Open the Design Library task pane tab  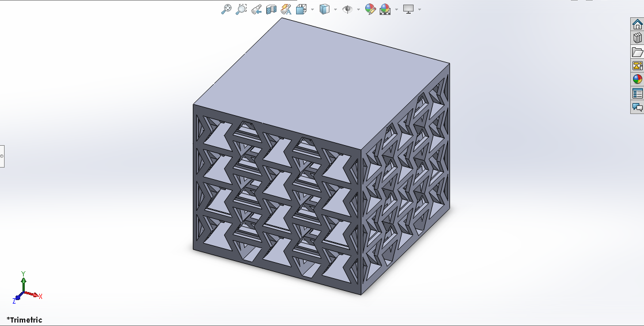(x=638, y=38)
